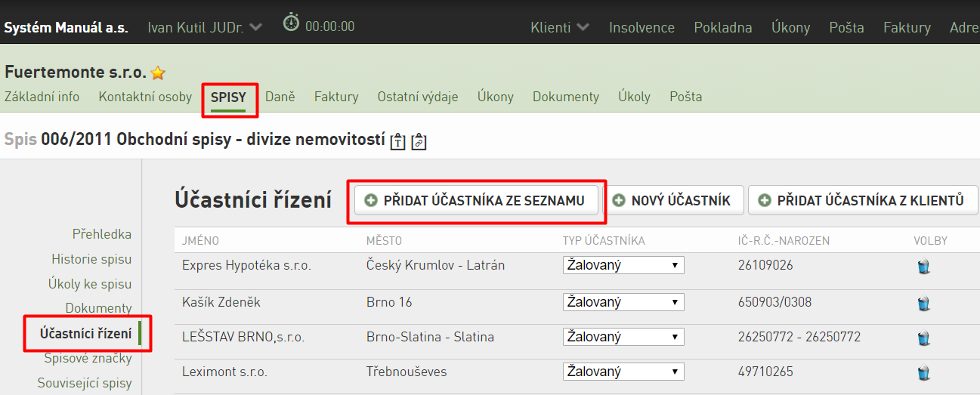Delete Expres Hypotéka s.r.o. with trash icon

pos(923,266)
